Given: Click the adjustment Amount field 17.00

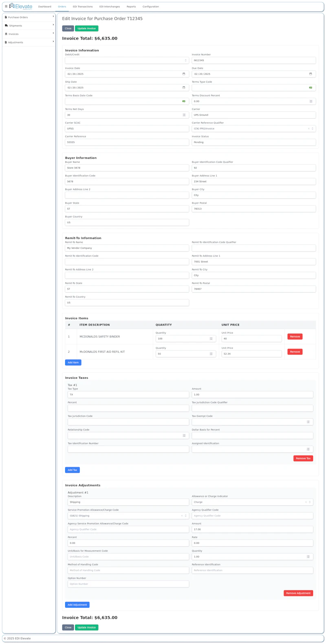Looking at the screenshot, I should pyautogui.click(x=252, y=530).
